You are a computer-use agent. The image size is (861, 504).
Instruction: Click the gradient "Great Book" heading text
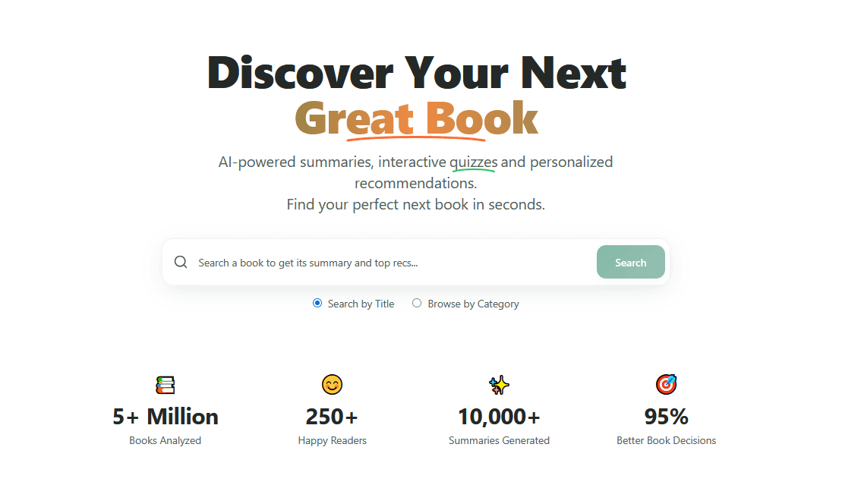click(x=416, y=118)
